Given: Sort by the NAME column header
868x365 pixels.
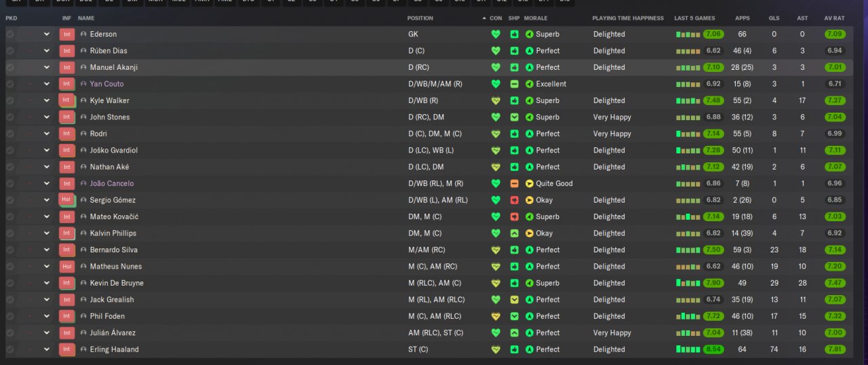Looking at the screenshot, I should 86,18.
